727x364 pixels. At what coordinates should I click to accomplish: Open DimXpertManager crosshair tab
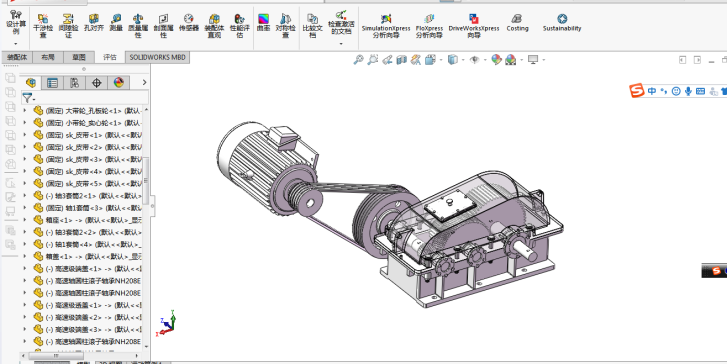(96, 83)
